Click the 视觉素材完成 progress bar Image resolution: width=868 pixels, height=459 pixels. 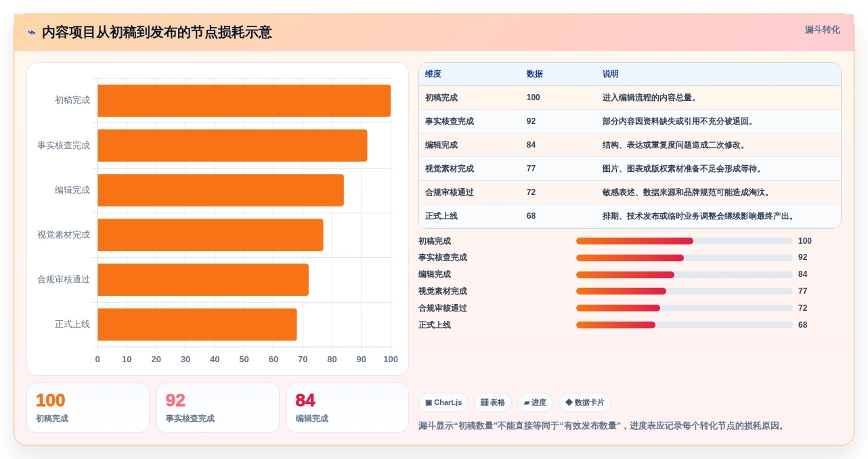[684, 291]
